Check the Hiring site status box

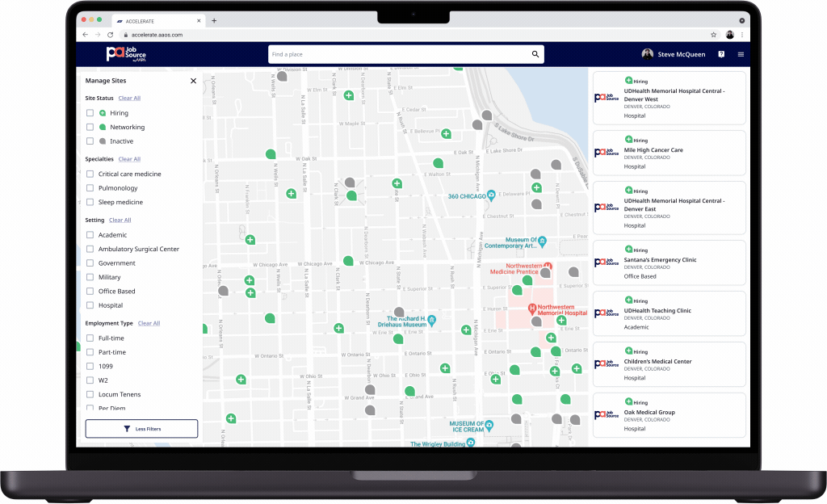90,113
